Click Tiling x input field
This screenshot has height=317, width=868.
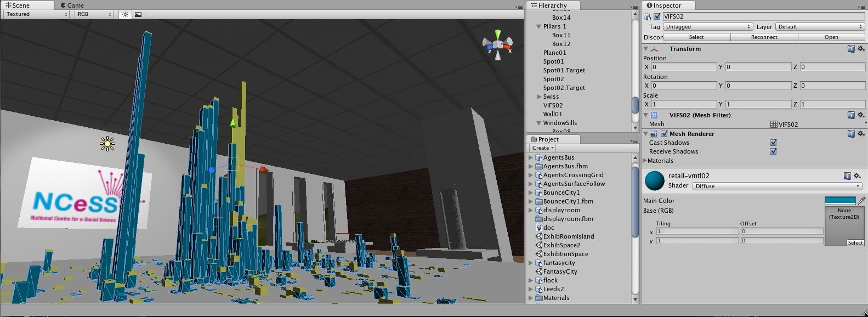(x=697, y=231)
